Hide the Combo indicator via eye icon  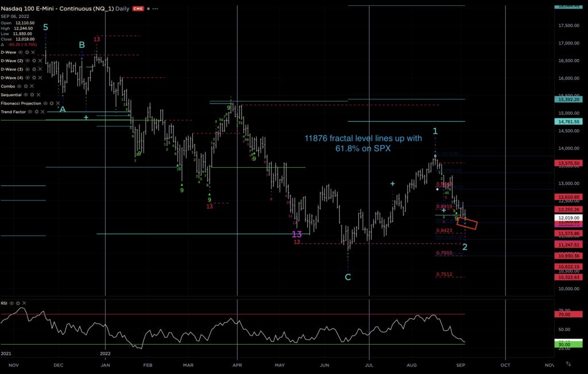coord(20,86)
